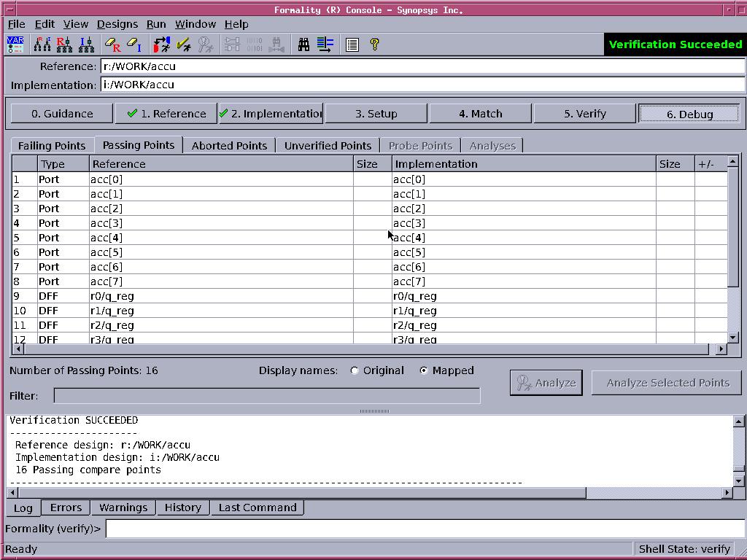Click the Implementation design path field
The width and height of the screenshot is (747, 560).
pos(422,85)
